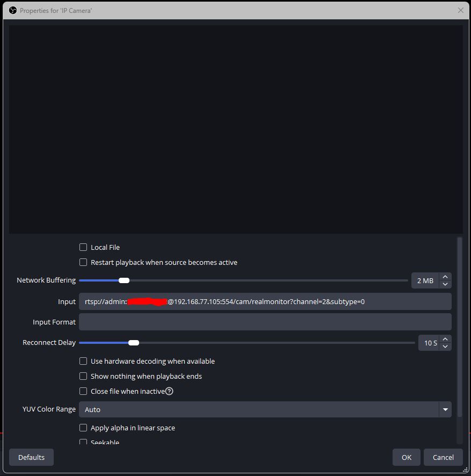The image size is (471, 476).
Task: Increase Network Buffering with the up arrow
Action: tap(445, 277)
